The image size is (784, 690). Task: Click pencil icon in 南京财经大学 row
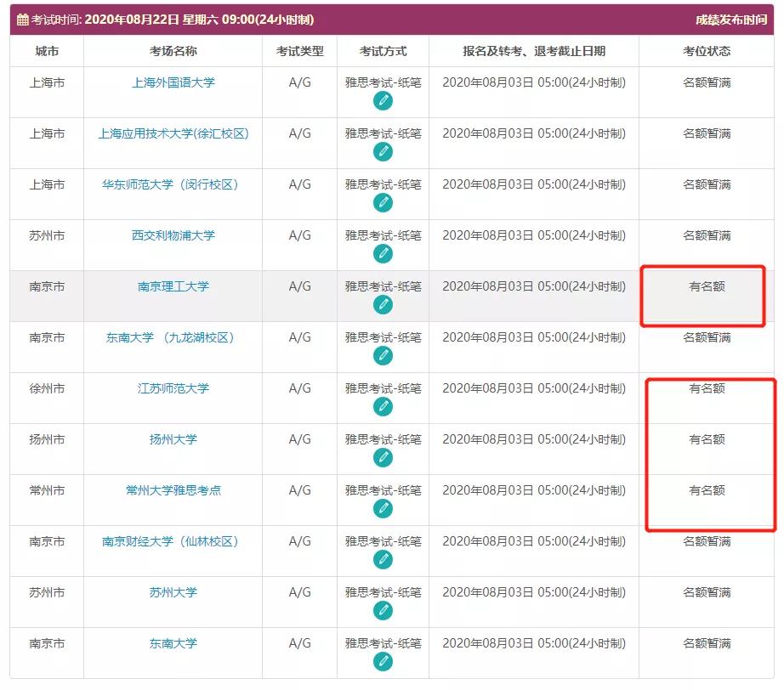(x=383, y=560)
